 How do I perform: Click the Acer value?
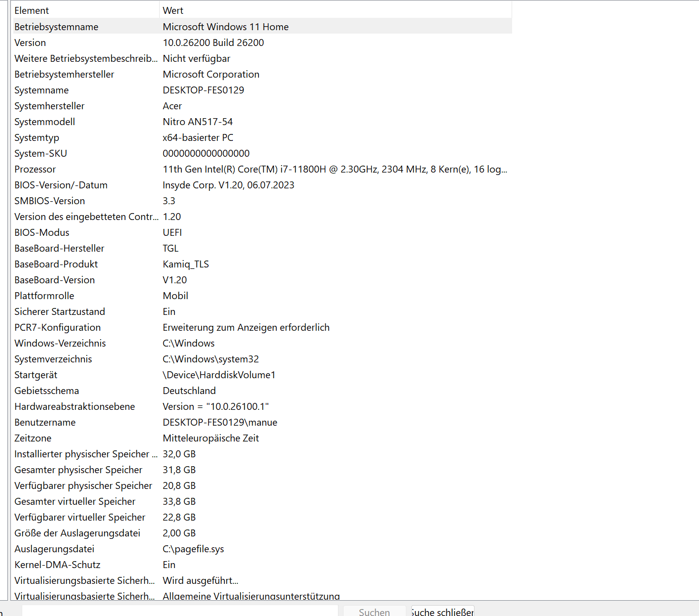pyautogui.click(x=173, y=106)
